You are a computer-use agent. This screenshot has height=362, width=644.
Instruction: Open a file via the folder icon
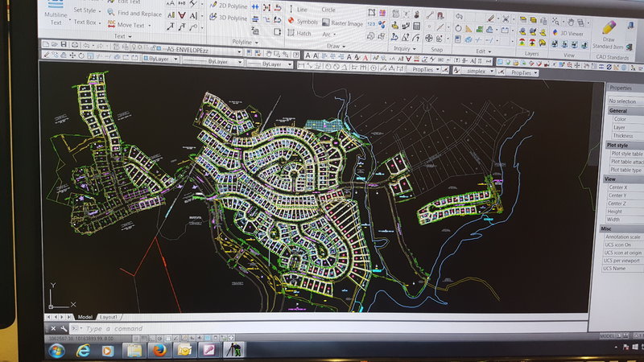point(55,44)
